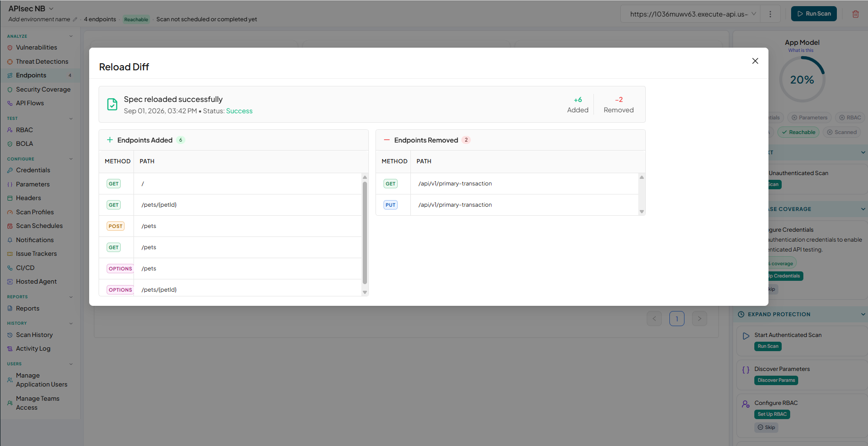Click the Vulnerabilities shield icon

[10, 48]
